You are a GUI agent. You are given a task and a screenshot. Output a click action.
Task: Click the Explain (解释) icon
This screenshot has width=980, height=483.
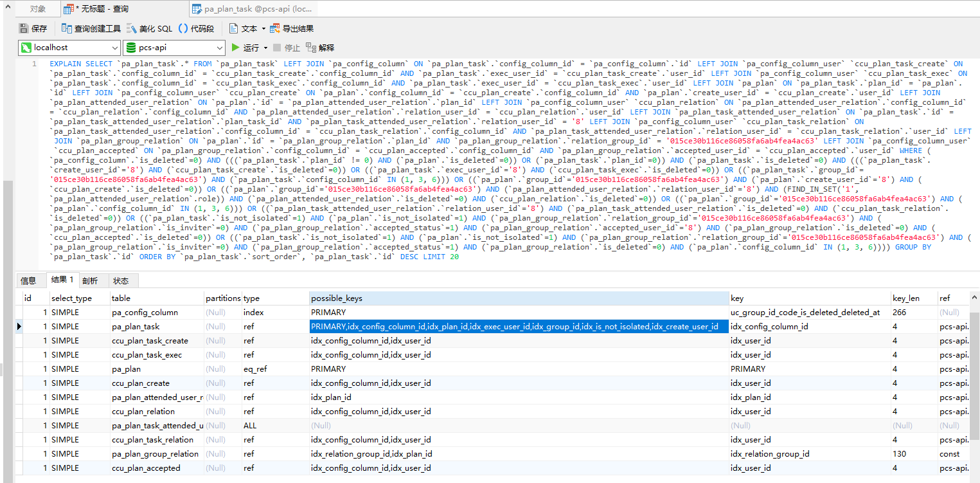tap(312, 48)
